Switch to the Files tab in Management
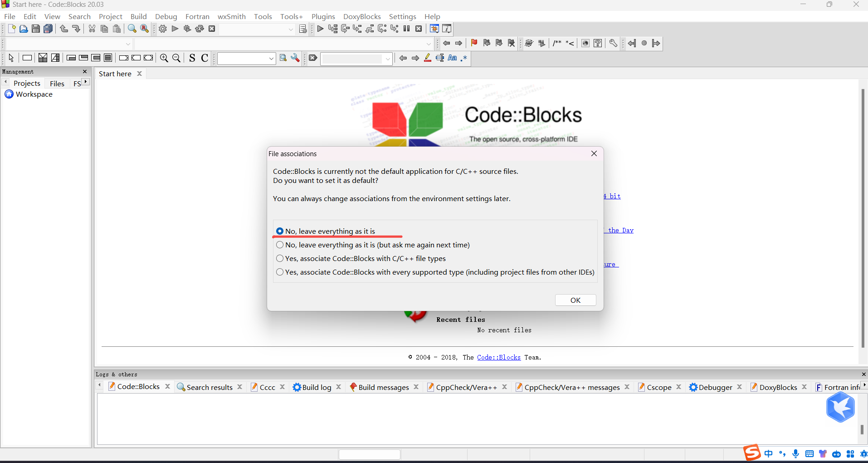 [x=57, y=84]
